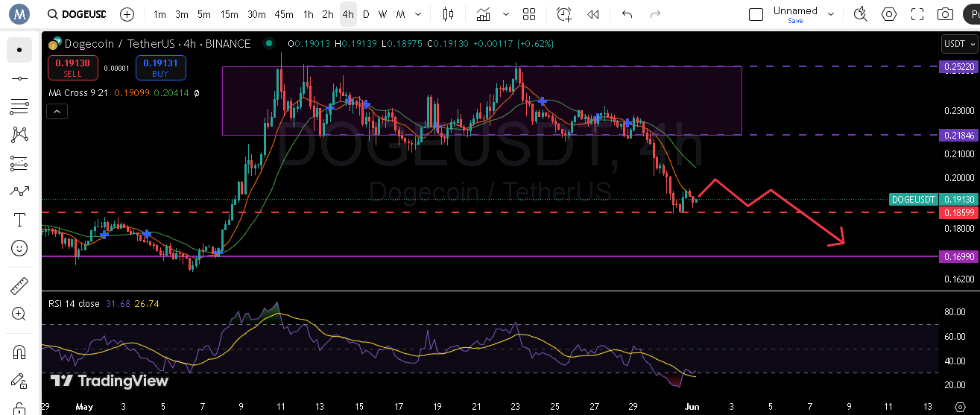The height and width of the screenshot is (415, 980).
Task: Open the USDT currency dropdown
Action: click(x=958, y=44)
